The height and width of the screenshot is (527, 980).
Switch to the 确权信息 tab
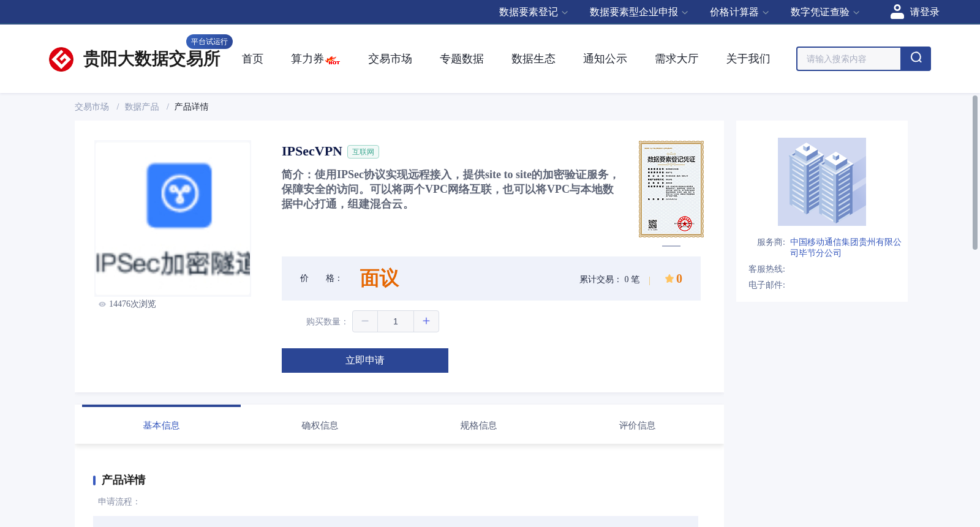point(320,425)
